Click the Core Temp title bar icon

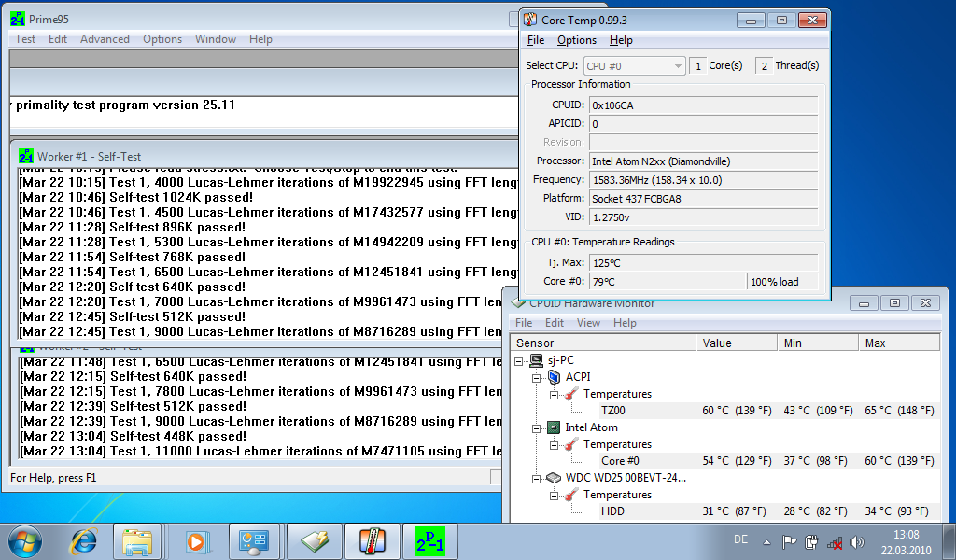(530, 21)
